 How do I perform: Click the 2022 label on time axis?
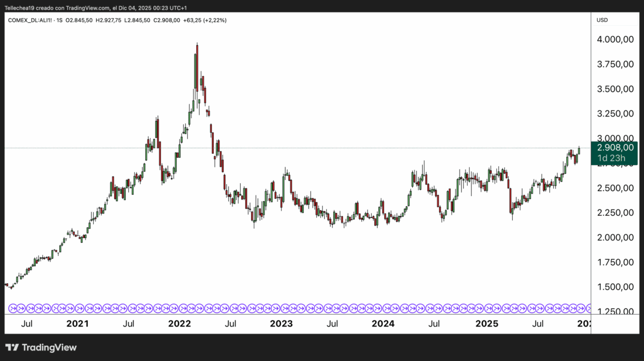click(179, 324)
